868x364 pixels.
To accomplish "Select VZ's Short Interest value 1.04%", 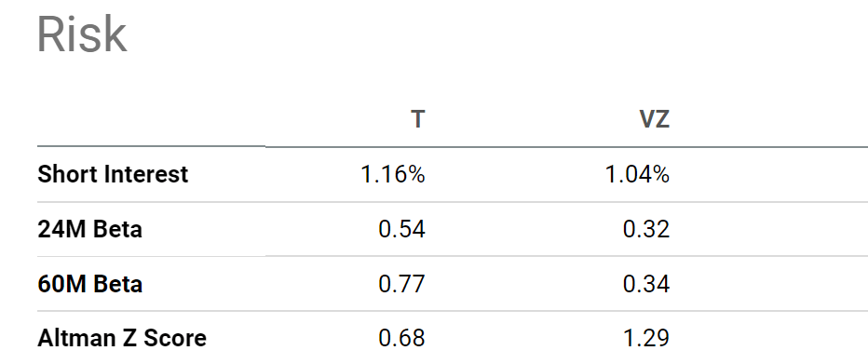I will (637, 175).
